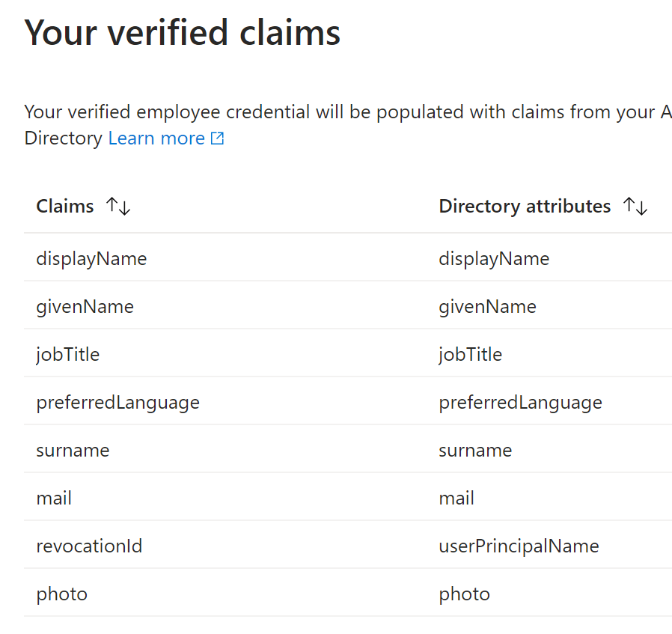672x634 pixels.
Task: Click the Learn more link
Action: point(156,138)
